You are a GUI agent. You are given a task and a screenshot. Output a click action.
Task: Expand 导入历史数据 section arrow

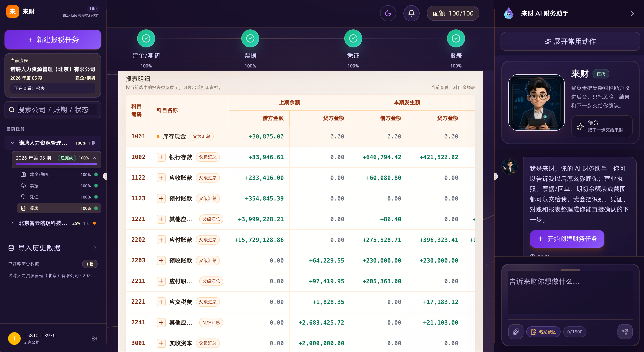click(95, 248)
